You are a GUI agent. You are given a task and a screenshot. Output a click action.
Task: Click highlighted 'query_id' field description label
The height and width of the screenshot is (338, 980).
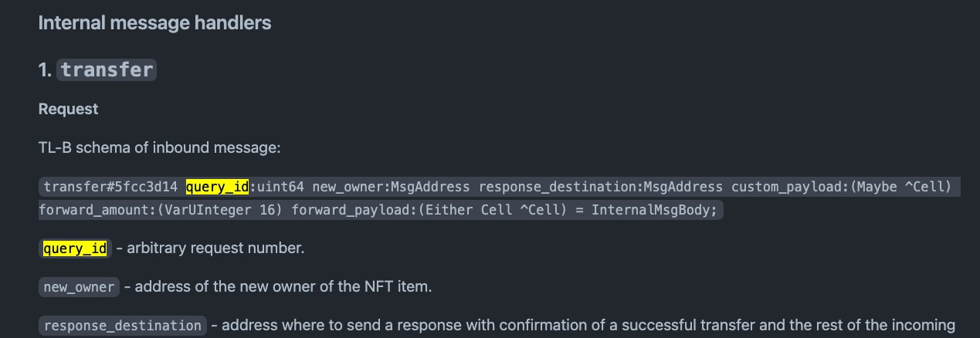coord(75,248)
